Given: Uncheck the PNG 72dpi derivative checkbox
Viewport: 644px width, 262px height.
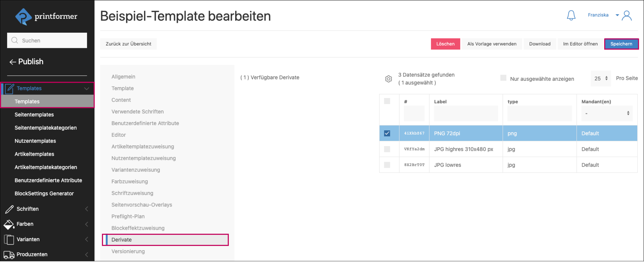Looking at the screenshot, I should [x=387, y=133].
